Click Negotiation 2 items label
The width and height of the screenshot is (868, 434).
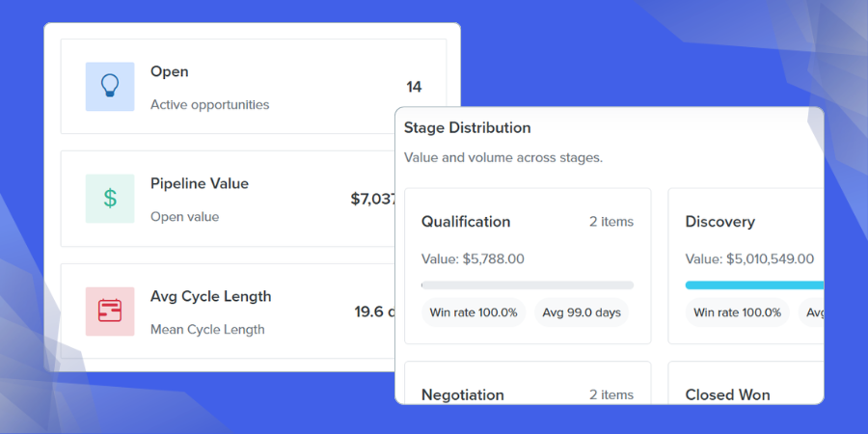[611, 394]
